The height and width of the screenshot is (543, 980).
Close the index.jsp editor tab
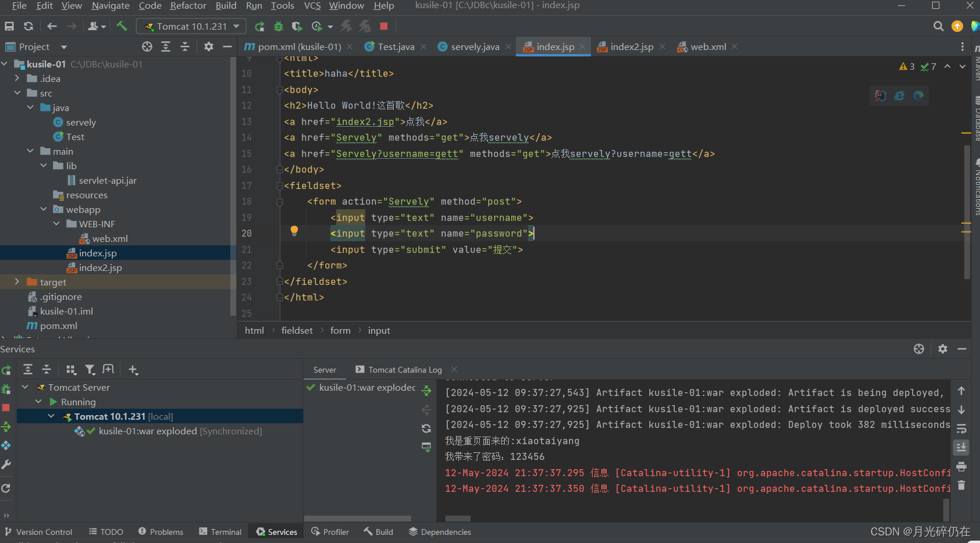pos(582,47)
